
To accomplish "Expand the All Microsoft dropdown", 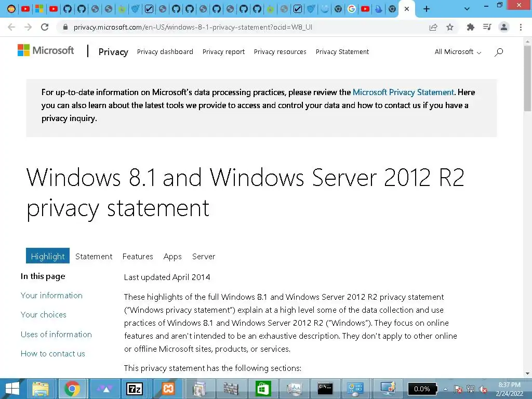I will coord(458,52).
